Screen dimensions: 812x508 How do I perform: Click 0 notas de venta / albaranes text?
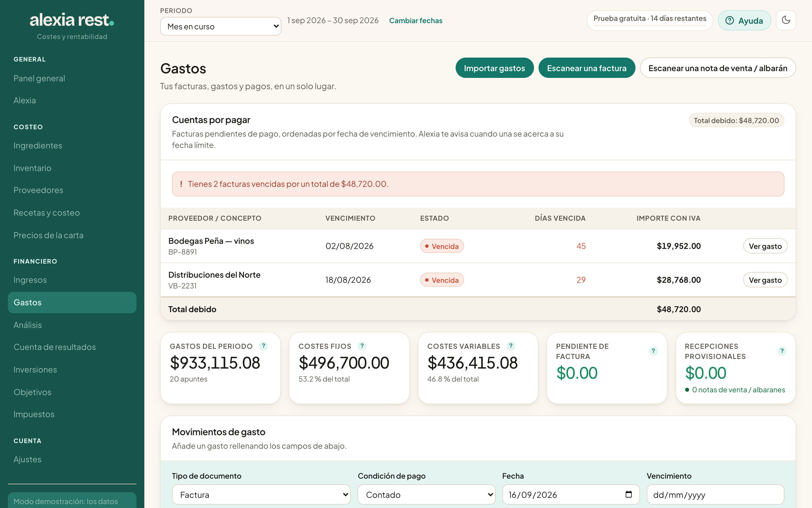(738, 390)
